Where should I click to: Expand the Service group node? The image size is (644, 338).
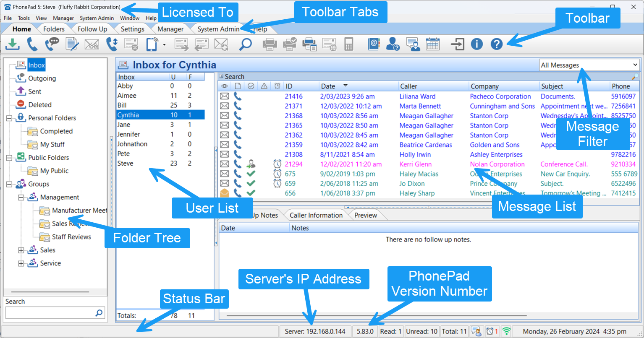(x=21, y=263)
